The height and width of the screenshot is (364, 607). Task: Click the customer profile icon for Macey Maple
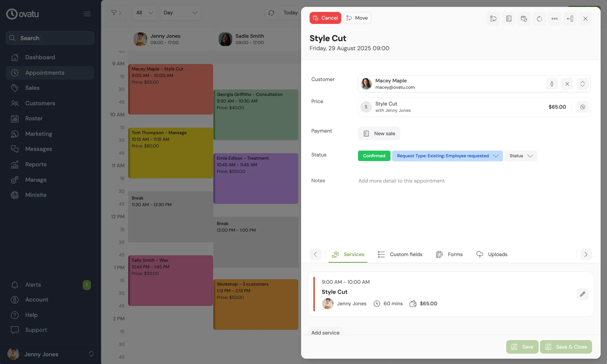pos(552,84)
